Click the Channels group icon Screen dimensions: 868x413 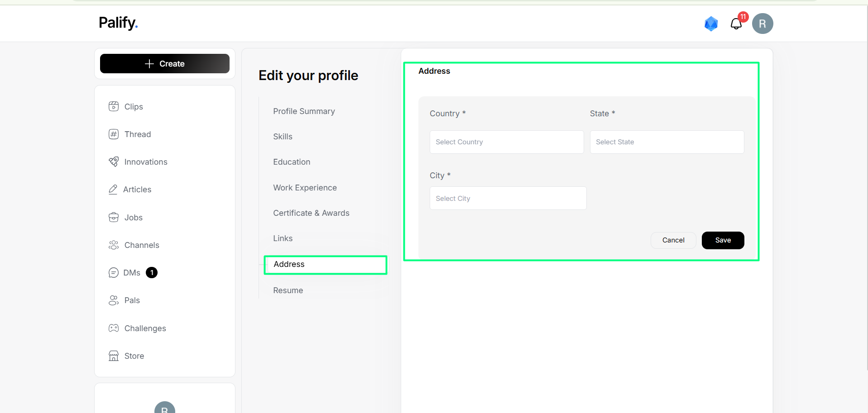[x=114, y=245]
